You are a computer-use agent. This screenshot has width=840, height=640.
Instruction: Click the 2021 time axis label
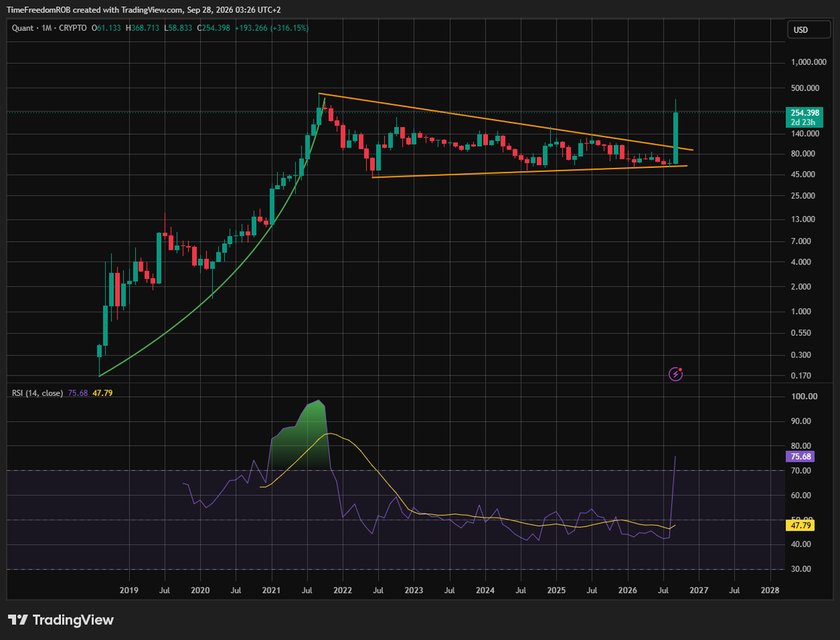[x=271, y=590]
